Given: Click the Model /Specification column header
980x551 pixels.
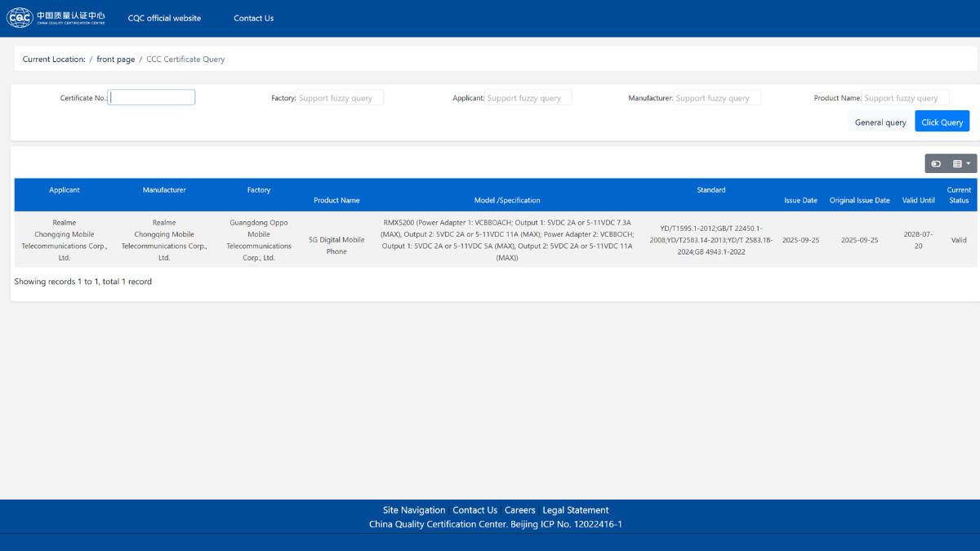Looking at the screenshot, I should pyautogui.click(x=507, y=200).
